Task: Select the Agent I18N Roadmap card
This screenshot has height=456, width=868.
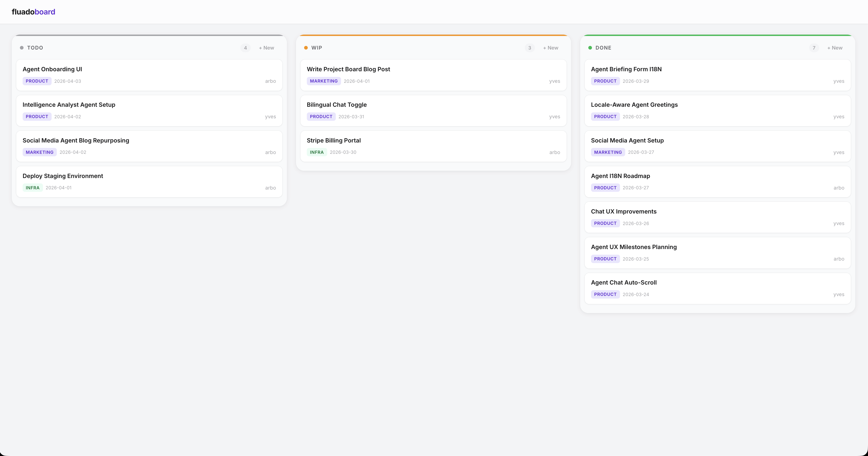Action: point(717,182)
